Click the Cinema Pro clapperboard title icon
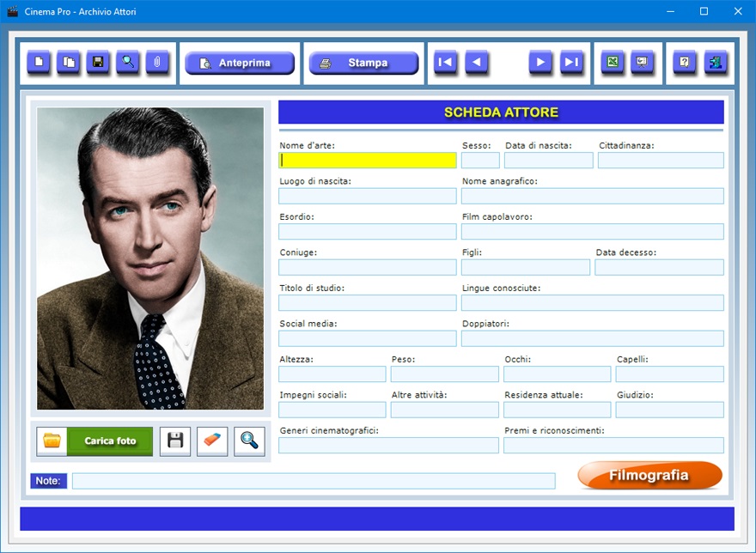This screenshot has height=553, width=756. coord(12,11)
